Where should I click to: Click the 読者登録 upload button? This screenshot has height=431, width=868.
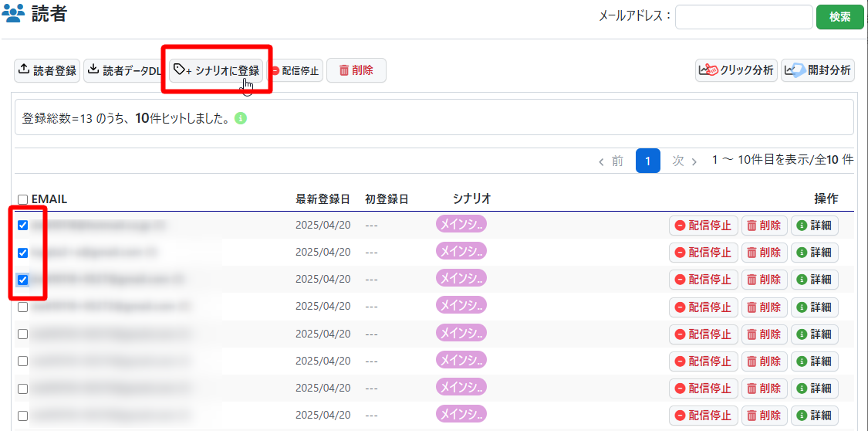[x=47, y=70]
